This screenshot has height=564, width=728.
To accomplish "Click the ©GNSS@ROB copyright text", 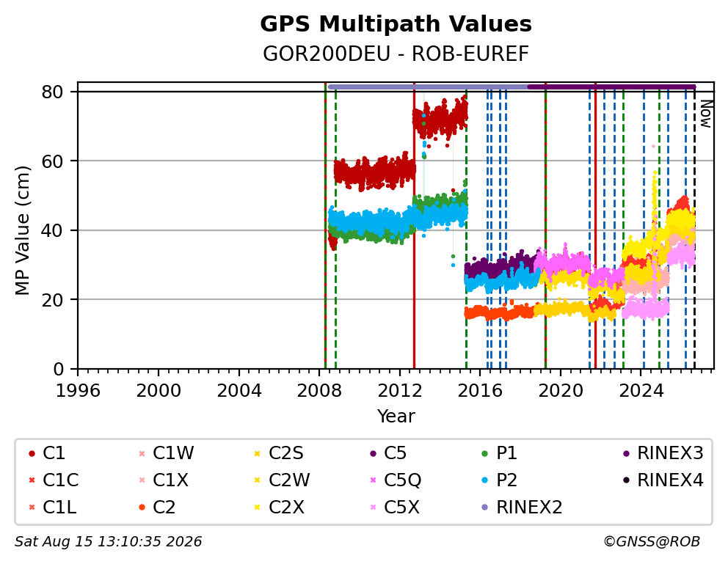I will (x=652, y=541).
